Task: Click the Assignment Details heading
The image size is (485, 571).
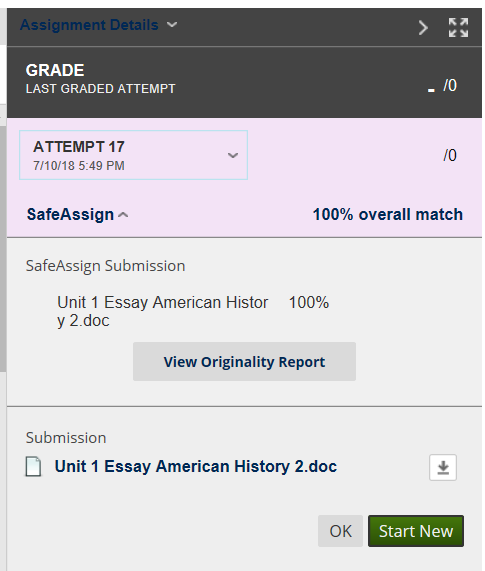Action: tap(89, 25)
